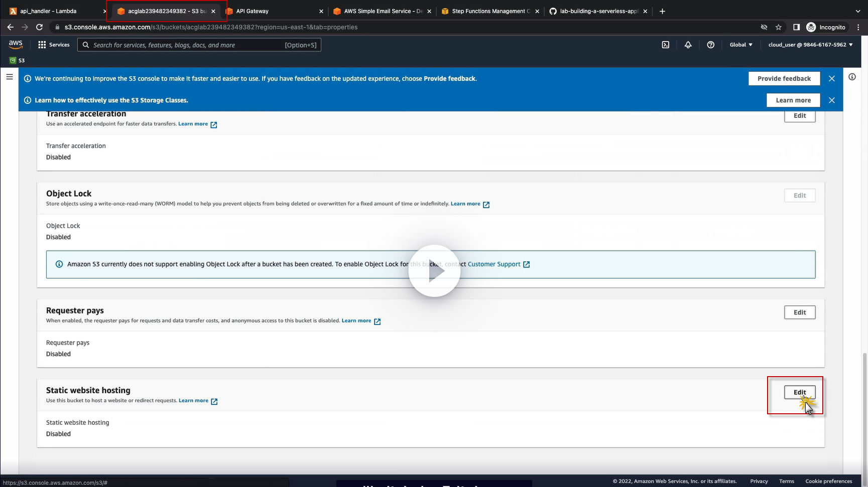
Task: Open the notifications bell
Action: point(688,45)
